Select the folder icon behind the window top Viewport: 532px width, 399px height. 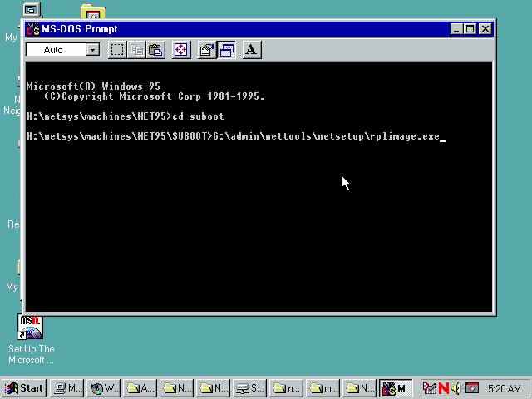(93, 11)
